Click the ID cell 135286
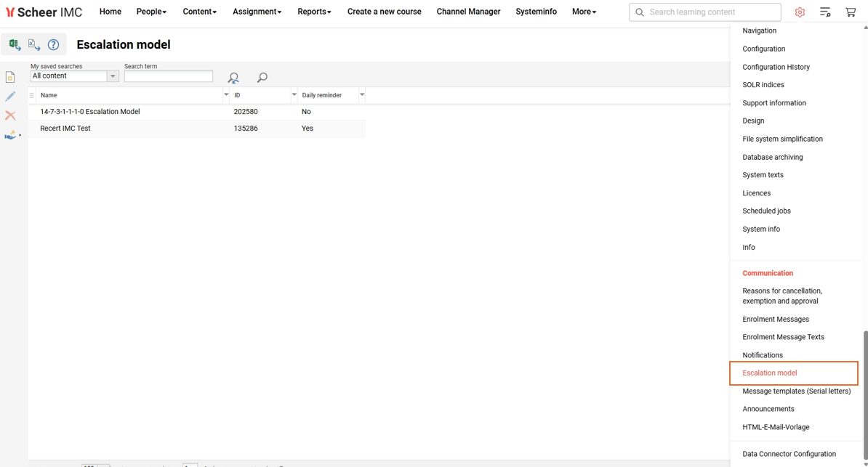 pyautogui.click(x=246, y=129)
